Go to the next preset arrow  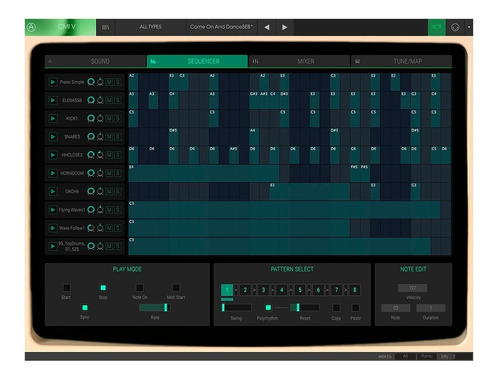pos(284,27)
